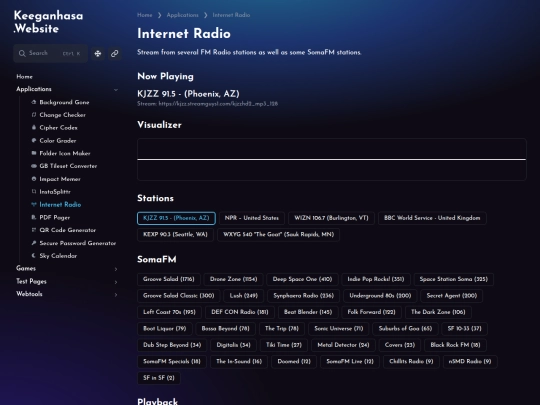The image size is (540, 405).
Task: Open the KJZZ stream URL link
Action: 218,104
